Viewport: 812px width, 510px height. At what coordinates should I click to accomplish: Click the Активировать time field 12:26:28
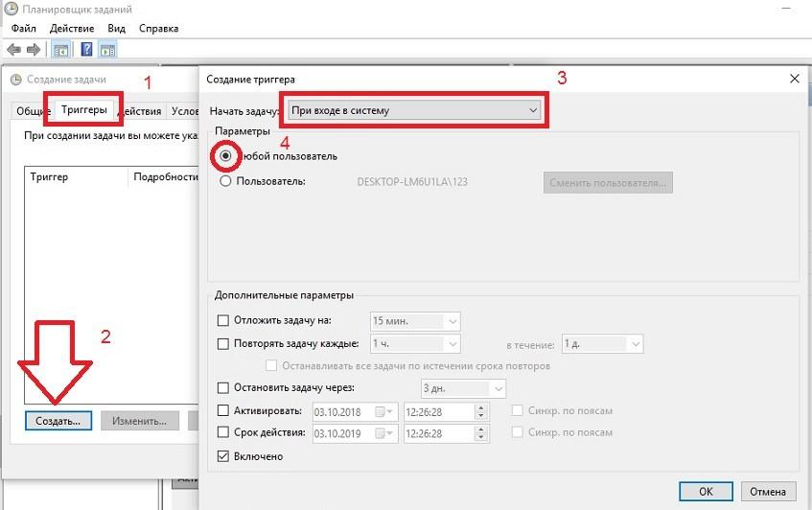click(431, 411)
